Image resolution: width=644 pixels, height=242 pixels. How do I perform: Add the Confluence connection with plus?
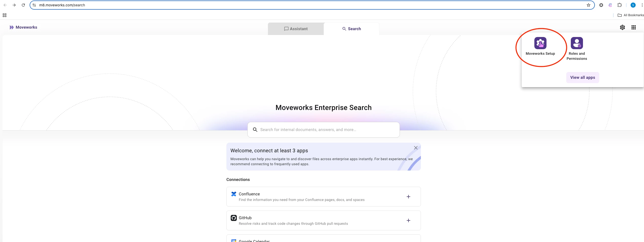coord(408,197)
